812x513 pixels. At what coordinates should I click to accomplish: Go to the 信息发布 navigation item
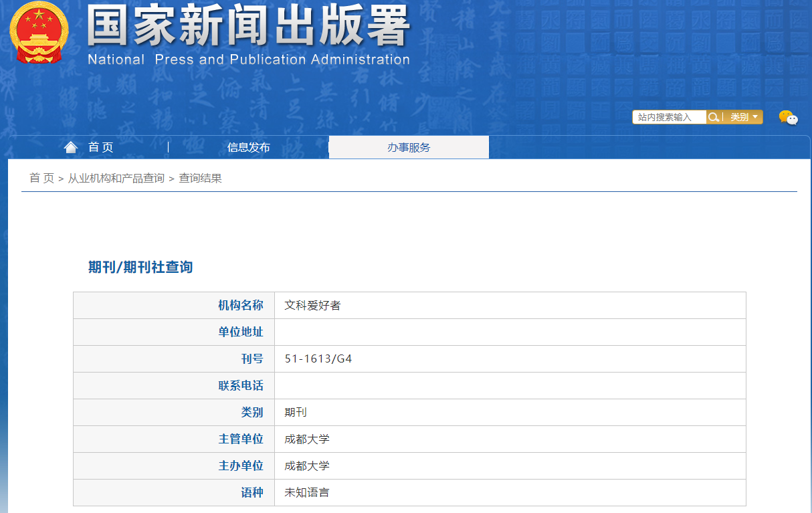248,147
